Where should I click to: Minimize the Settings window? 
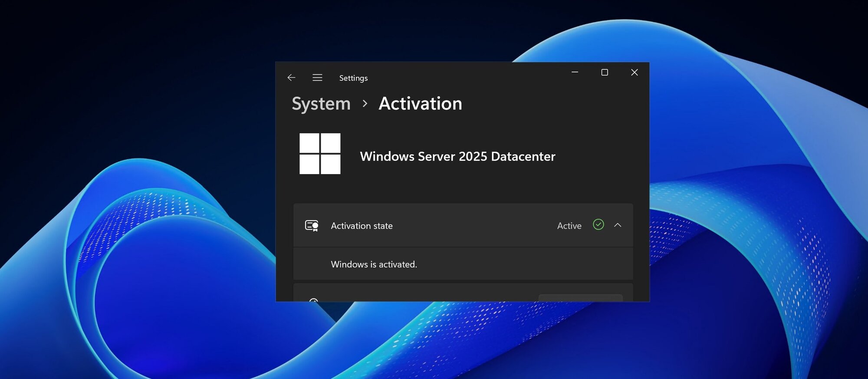pos(575,72)
